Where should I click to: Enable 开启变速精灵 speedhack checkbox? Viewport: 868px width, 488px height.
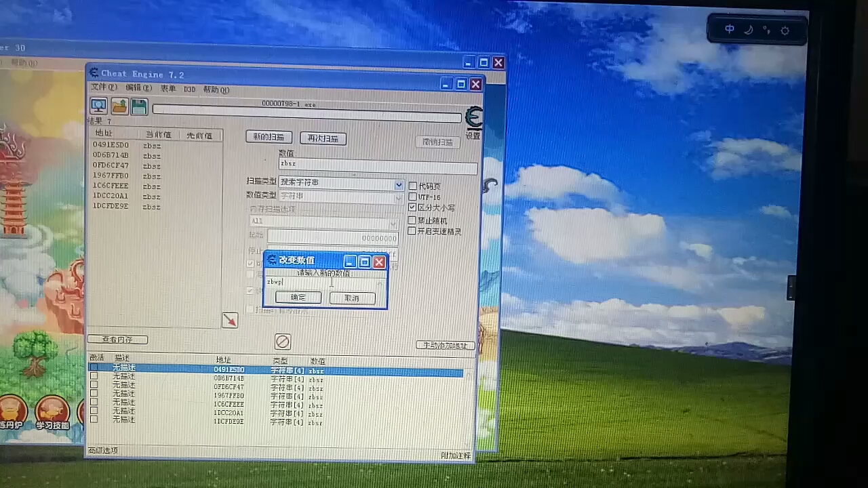pos(412,231)
